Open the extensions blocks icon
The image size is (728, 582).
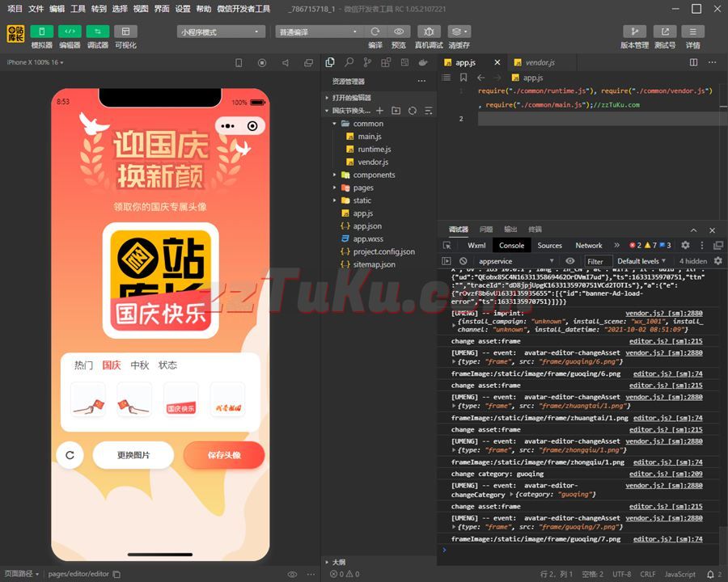point(386,62)
